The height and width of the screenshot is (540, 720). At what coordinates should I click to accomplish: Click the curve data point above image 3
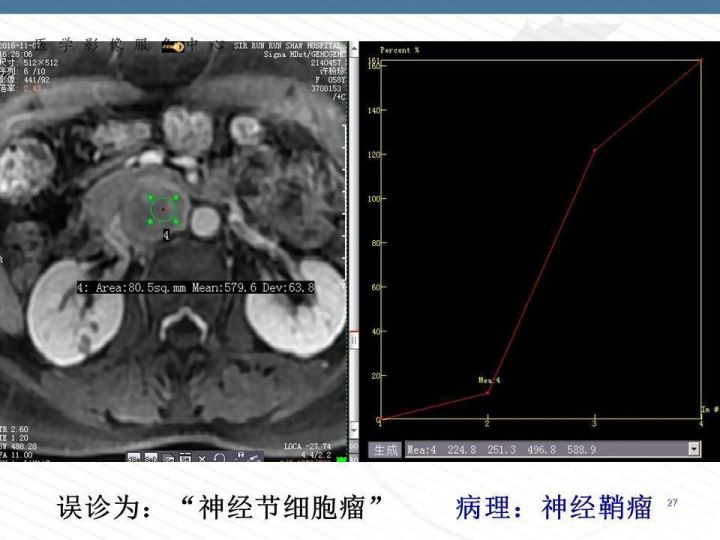(594, 150)
